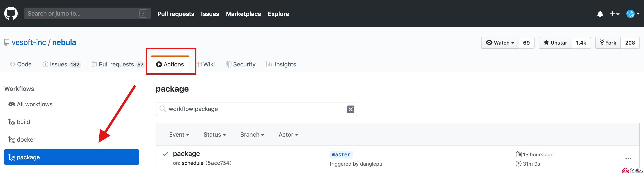The height and width of the screenshot is (173, 644).
Task: Open the plus create-new menu
Action: [614, 14]
